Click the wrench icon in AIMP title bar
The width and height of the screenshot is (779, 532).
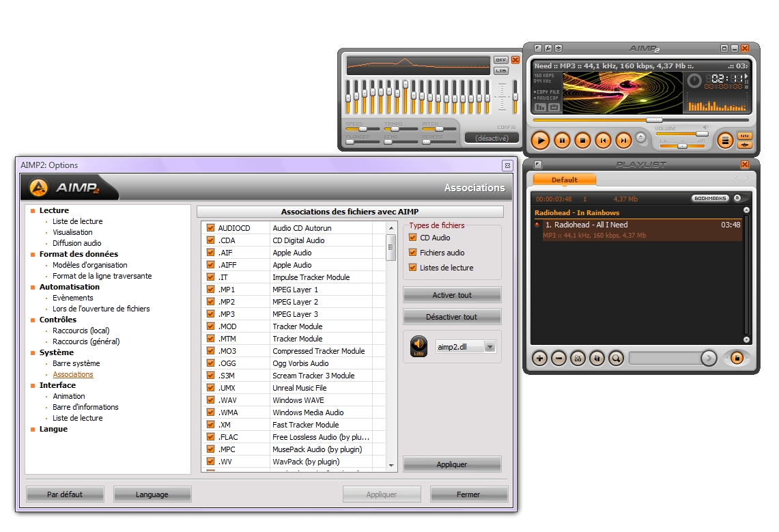coord(548,48)
